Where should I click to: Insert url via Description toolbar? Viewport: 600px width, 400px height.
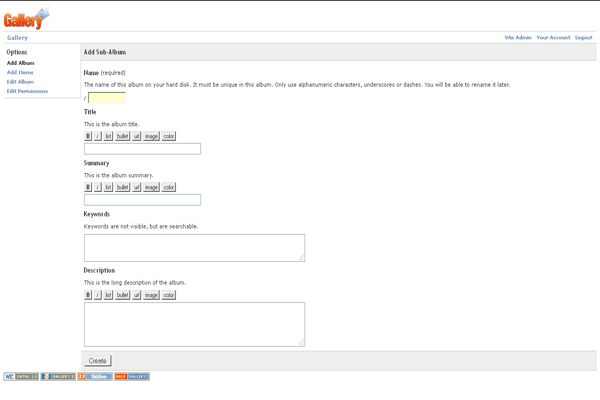click(137, 295)
